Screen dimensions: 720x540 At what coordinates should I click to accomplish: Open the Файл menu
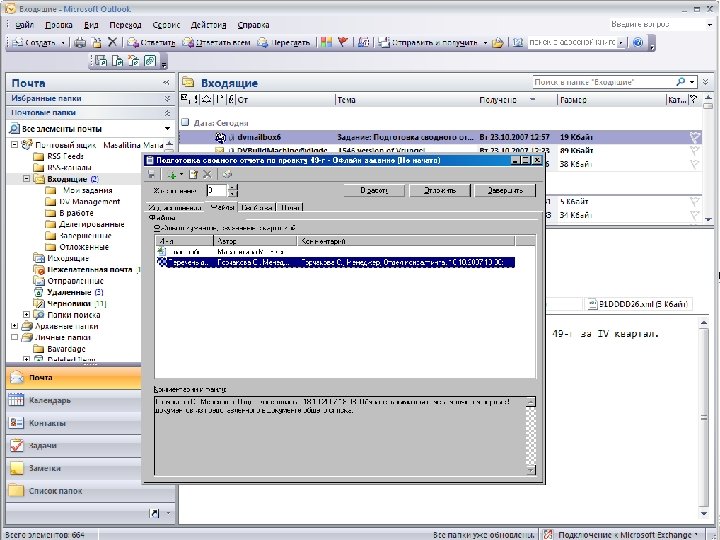click(24, 25)
